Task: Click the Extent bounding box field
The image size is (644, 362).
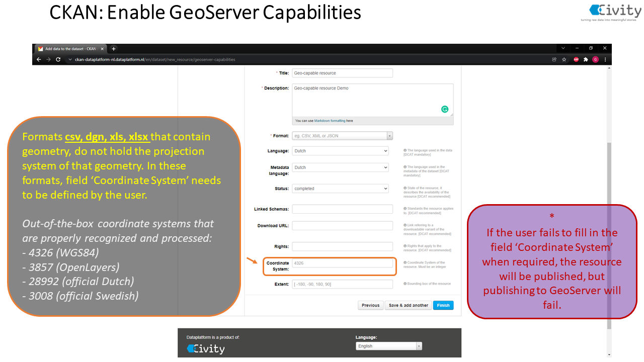Action: click(x=342, y=284)
